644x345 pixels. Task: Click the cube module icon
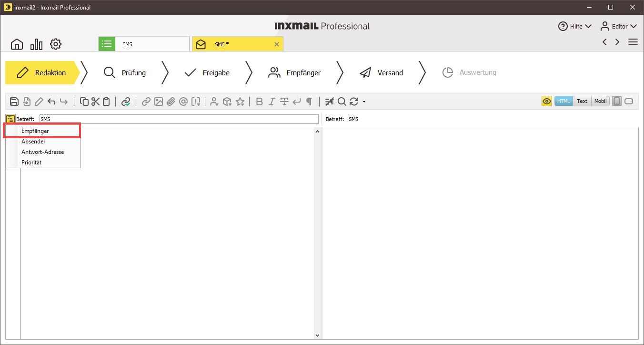point(227,101)
